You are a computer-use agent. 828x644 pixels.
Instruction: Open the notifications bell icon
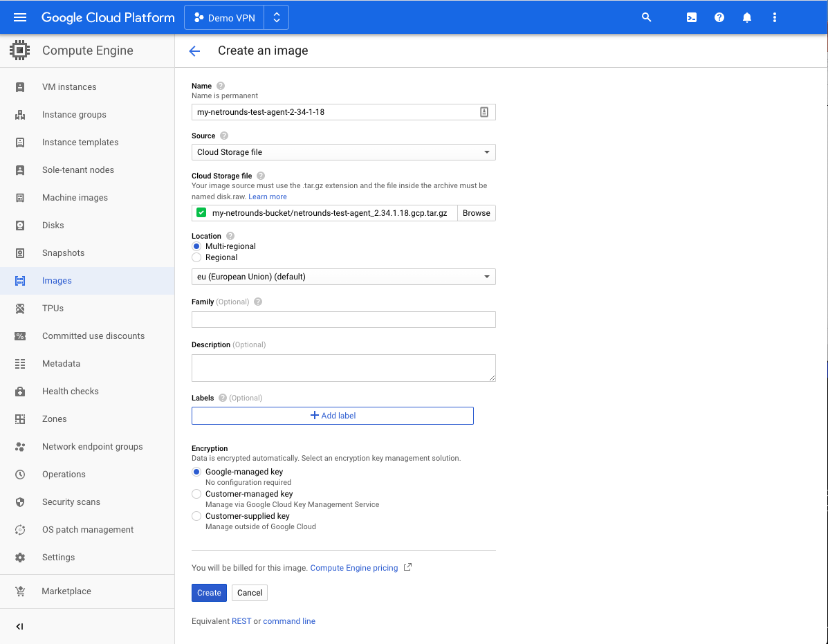[x=747, y=17]
